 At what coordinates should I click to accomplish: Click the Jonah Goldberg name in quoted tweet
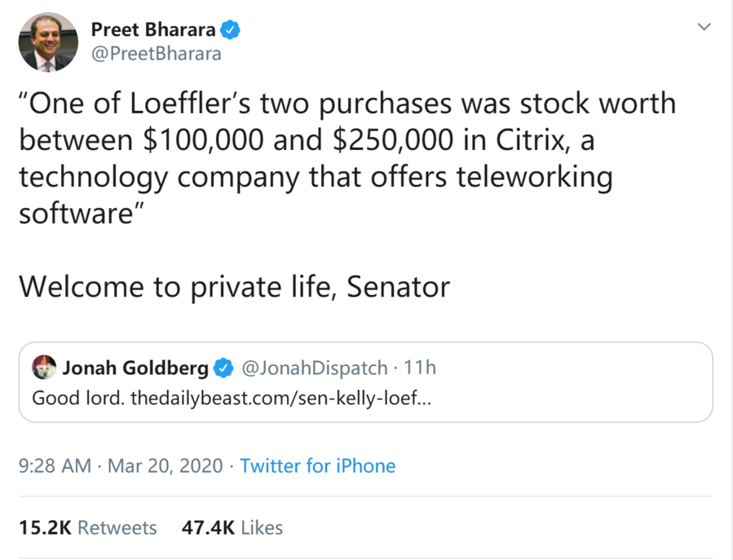coord(135,368)
